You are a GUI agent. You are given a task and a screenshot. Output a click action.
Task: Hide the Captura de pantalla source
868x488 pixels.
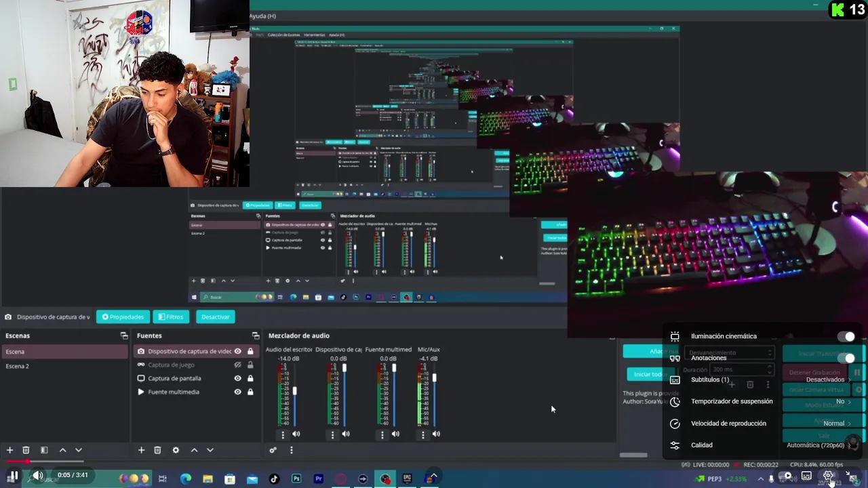pyautogui.click(x=238, y=378)
